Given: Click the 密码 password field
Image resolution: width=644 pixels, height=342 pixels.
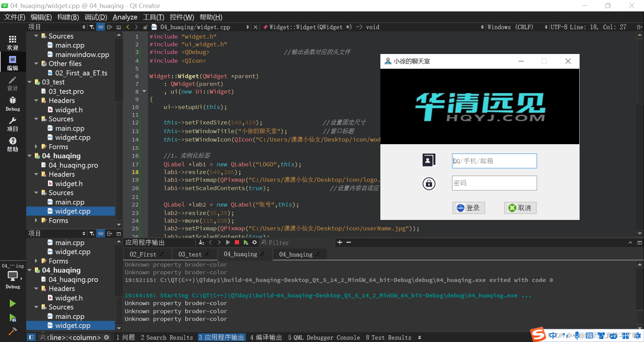Looking at the screenshot, I should point(494,183).
